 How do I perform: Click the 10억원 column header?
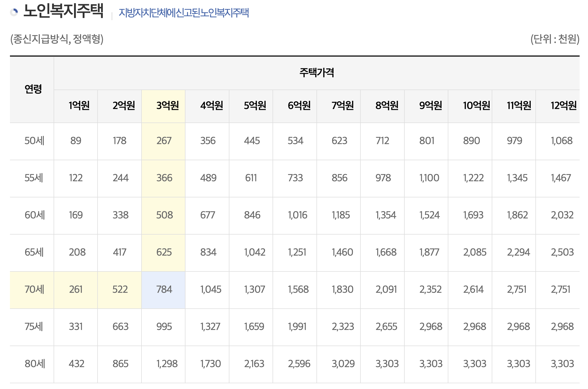476,105
